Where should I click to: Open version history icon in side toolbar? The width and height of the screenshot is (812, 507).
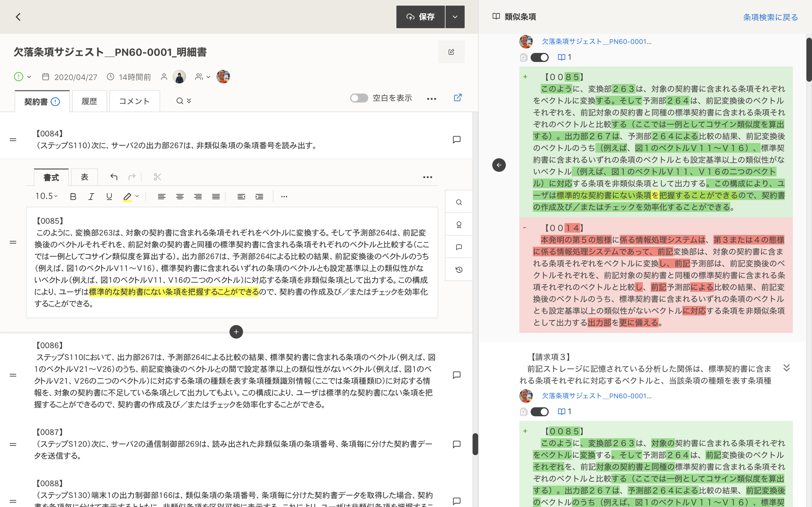click(459, 270)
